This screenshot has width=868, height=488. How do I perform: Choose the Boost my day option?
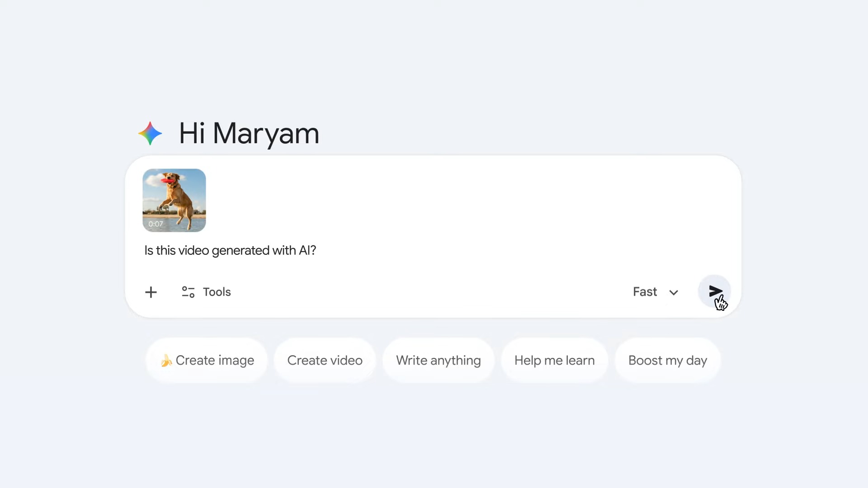click(667, 360)
